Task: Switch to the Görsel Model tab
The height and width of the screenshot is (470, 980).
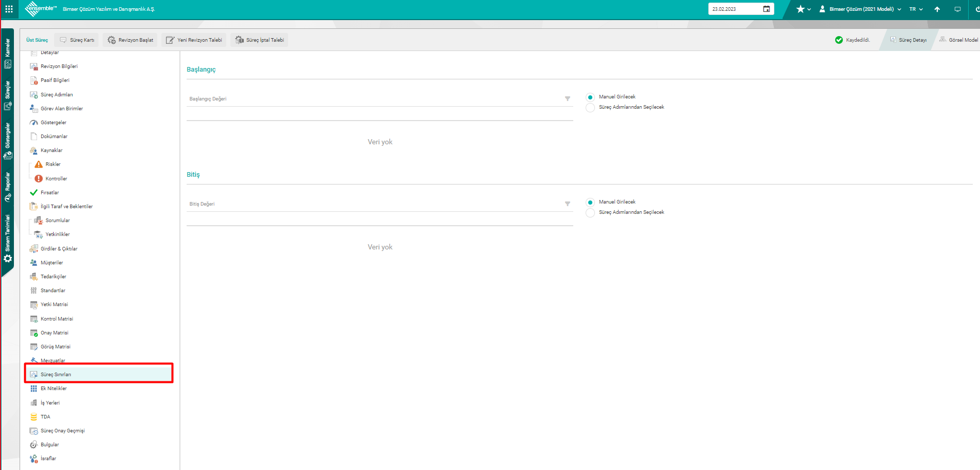Action: (x=959, y=40)
